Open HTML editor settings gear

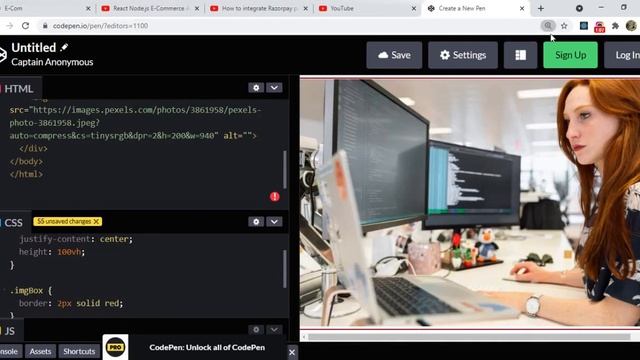click(256, 88)
